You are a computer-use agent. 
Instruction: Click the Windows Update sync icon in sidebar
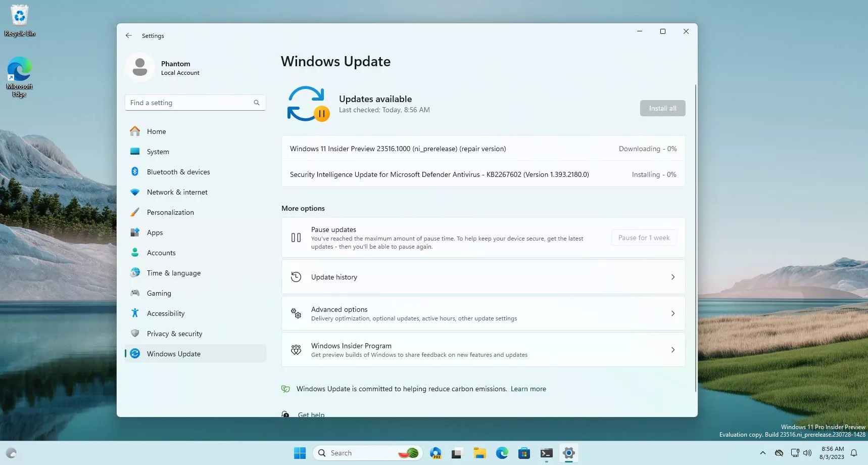(x=135, y=354)
